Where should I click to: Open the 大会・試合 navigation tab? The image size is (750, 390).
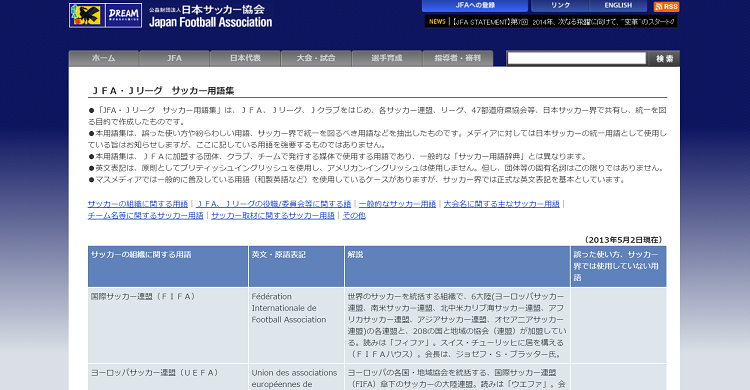click(x=316, y=58)
